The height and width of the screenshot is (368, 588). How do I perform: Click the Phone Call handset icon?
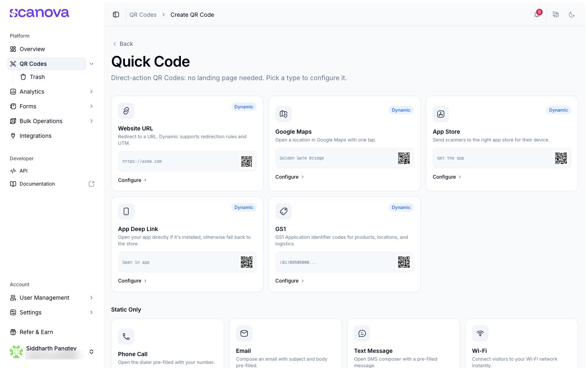[126, 337]
